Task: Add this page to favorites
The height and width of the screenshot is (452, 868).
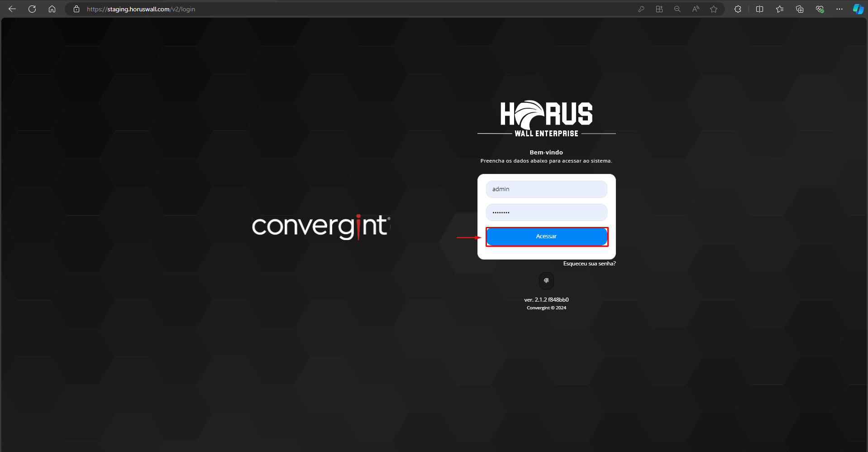Action: (714, 9)
